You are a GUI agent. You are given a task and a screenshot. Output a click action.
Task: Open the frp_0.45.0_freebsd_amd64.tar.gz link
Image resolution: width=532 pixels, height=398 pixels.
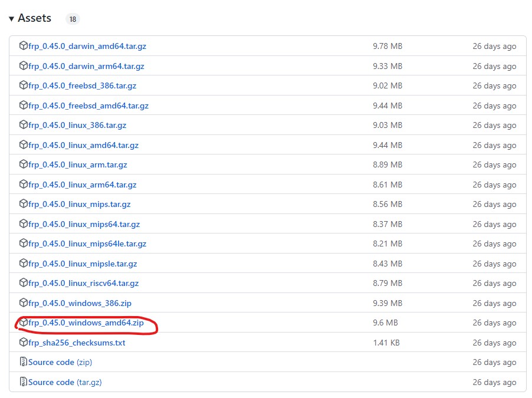(88, 106)
